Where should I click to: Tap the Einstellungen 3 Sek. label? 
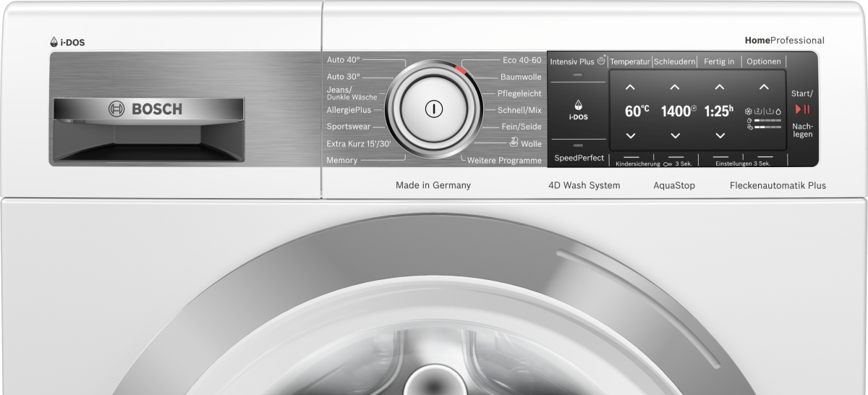(x=743, y=164)
